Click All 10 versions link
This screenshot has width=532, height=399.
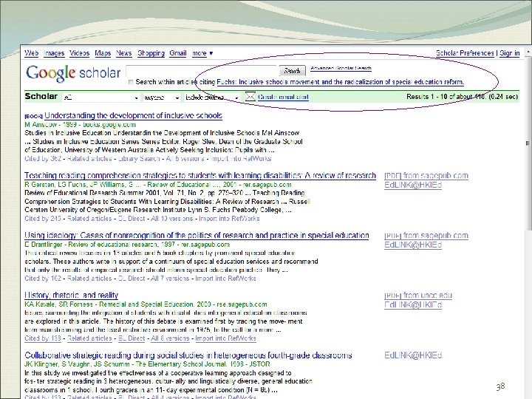pos(172,219)
